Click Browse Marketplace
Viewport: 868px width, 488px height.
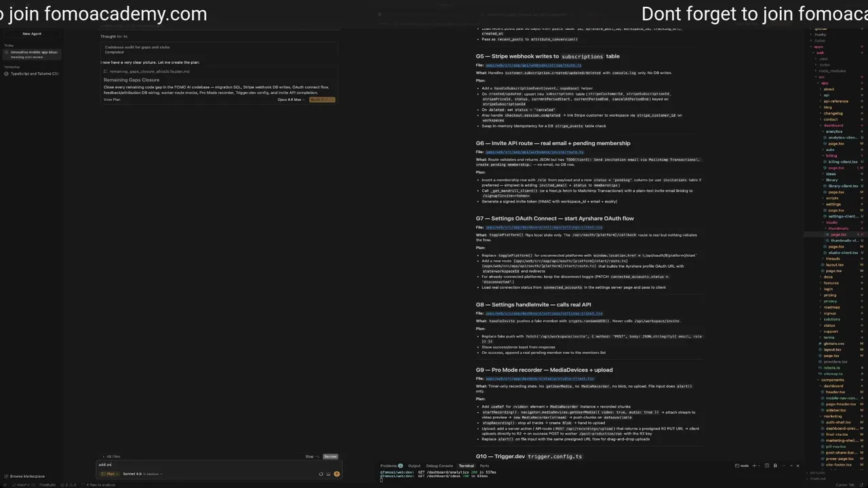(26, 476)
